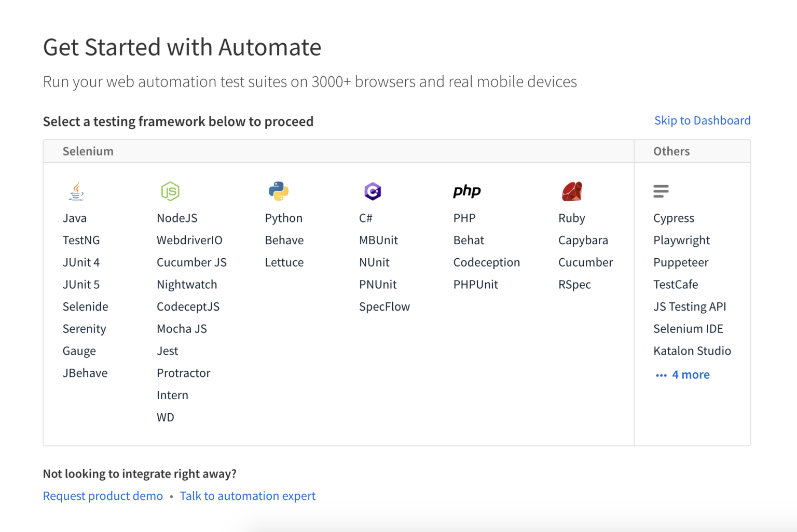
Task: Select Behave under Python
Action: tap(284, 241)
